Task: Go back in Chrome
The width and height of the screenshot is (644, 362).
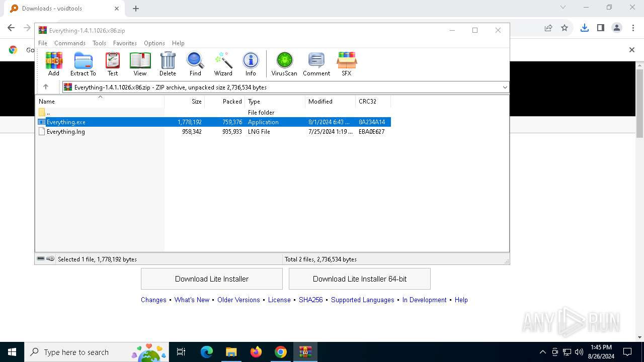Action: tap(11, 28)
